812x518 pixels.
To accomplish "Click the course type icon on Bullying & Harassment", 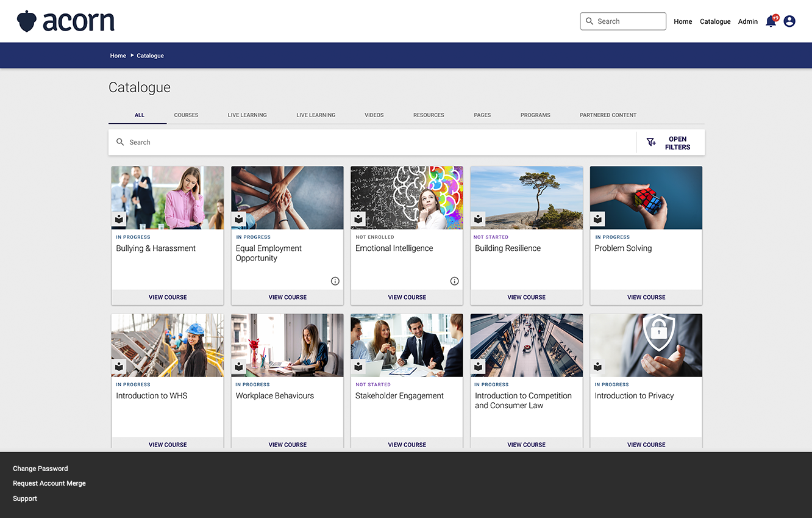I will point(119,219).
